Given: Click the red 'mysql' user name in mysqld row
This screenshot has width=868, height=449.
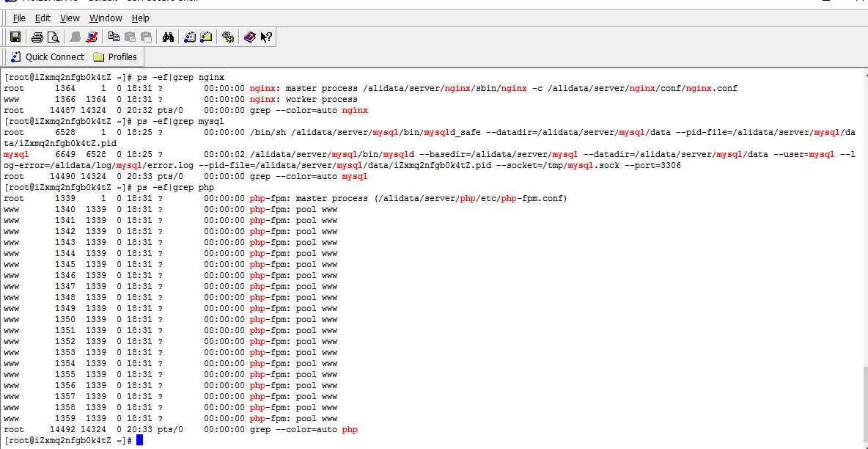Looking at the screenshot, I should pyautogui.click(x=16, y=154).
